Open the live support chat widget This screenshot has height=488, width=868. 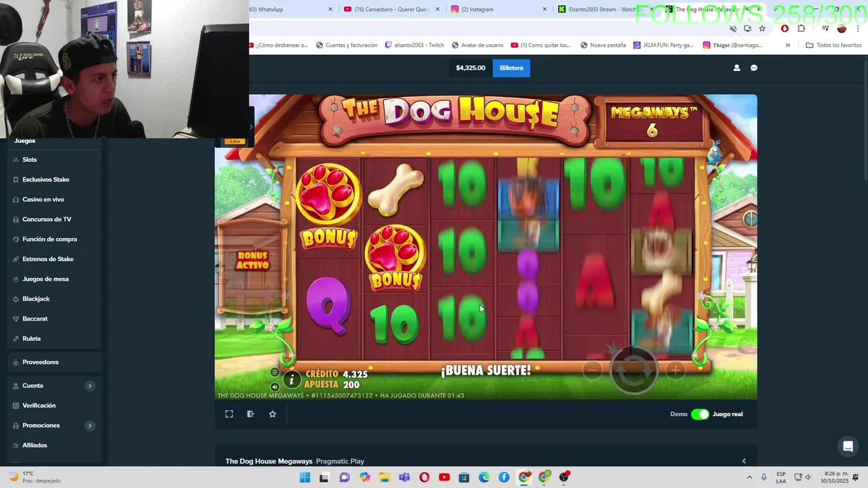click(x=848, y=446)
